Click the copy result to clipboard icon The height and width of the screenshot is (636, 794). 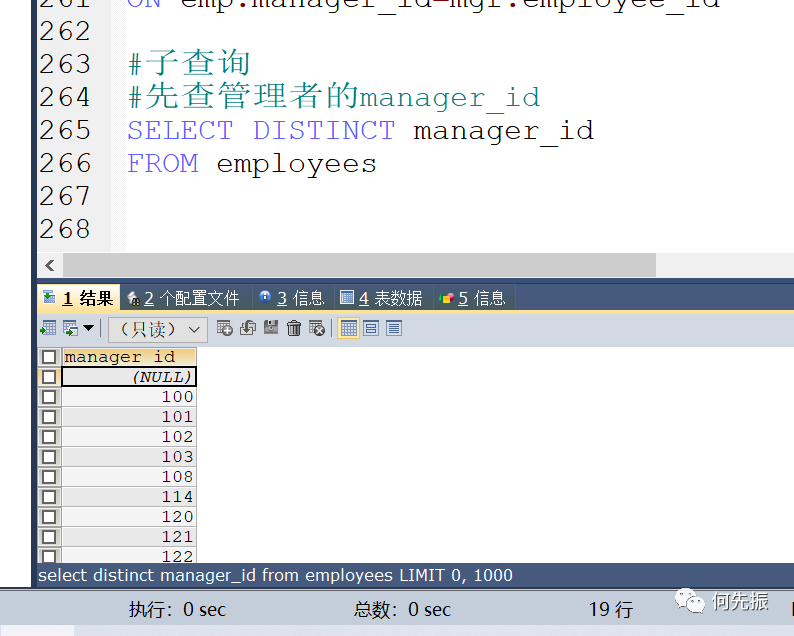click(70, 329)
